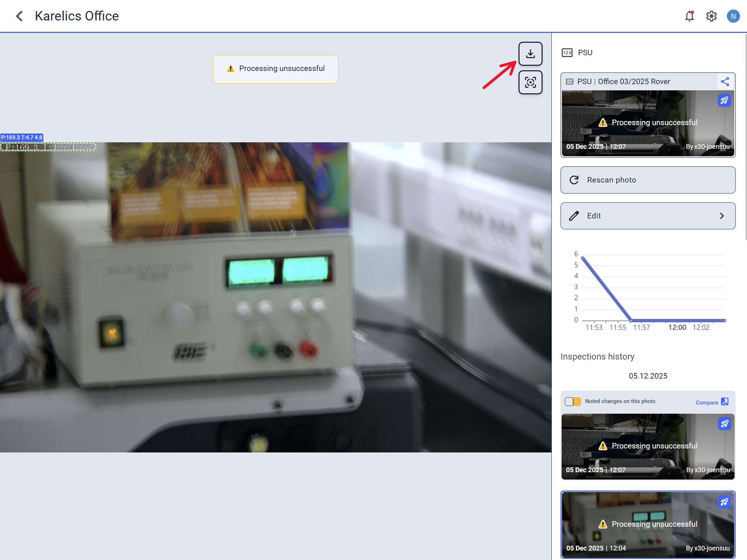Open the user avatar N menu
Image resolution: width=747 pixels, height=560 pixels.
pyautogui.click(x=733, y=16)
